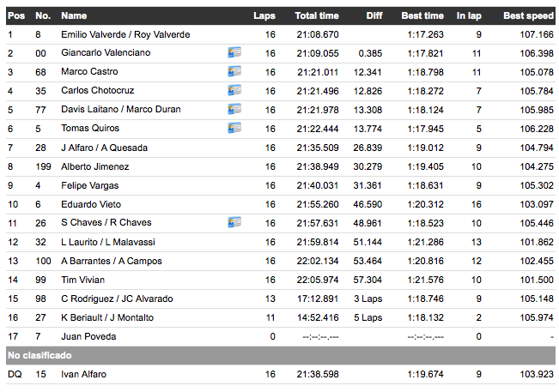This screenshot has height=392, width=559.
Task: Click the 'No clasificado' section bar
Action: point(279,355)
